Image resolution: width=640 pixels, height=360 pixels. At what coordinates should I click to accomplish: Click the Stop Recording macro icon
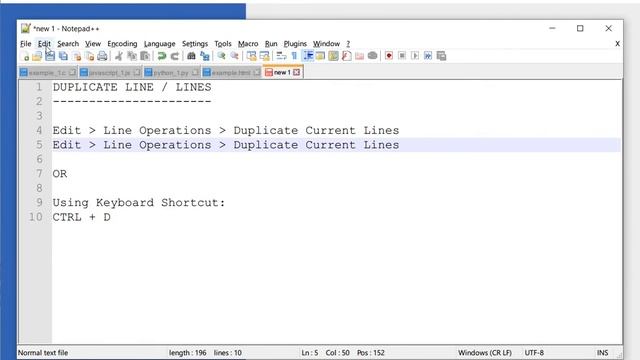[402, 56]
